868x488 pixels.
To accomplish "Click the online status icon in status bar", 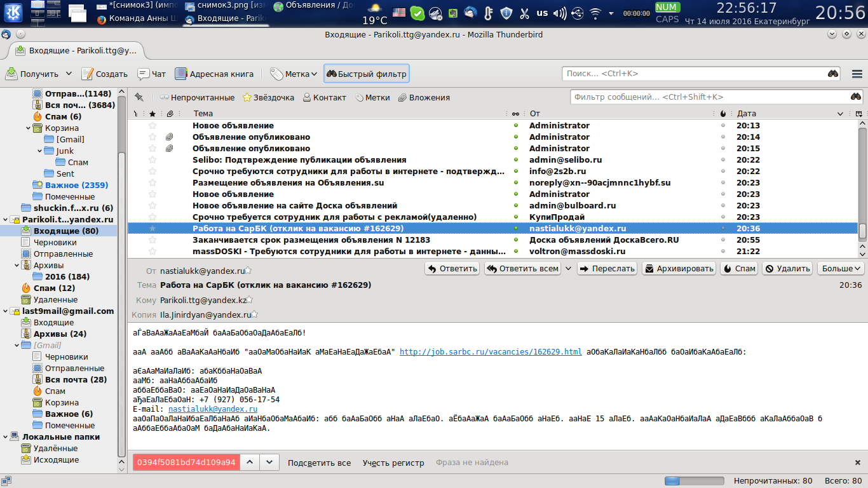I will tap(6, 481).
